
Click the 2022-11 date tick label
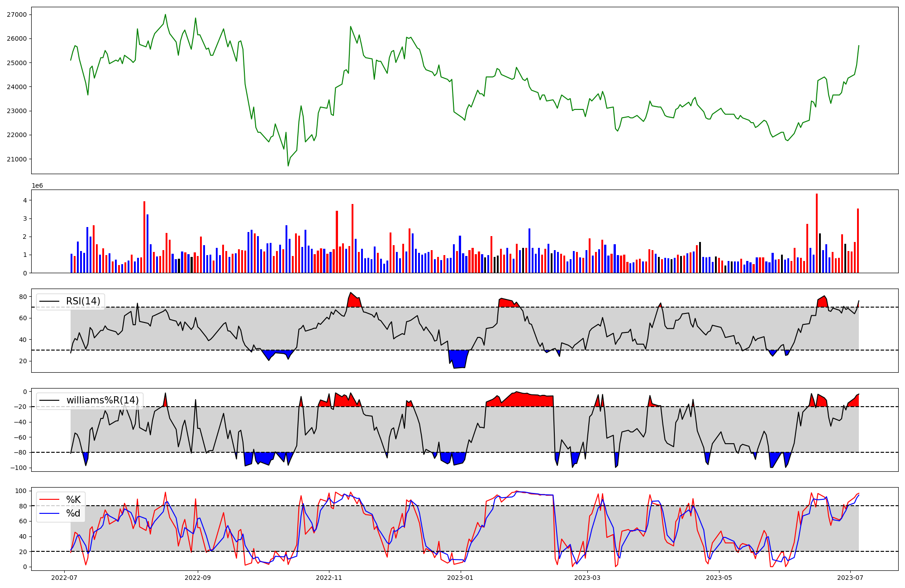tap(329, 578)
